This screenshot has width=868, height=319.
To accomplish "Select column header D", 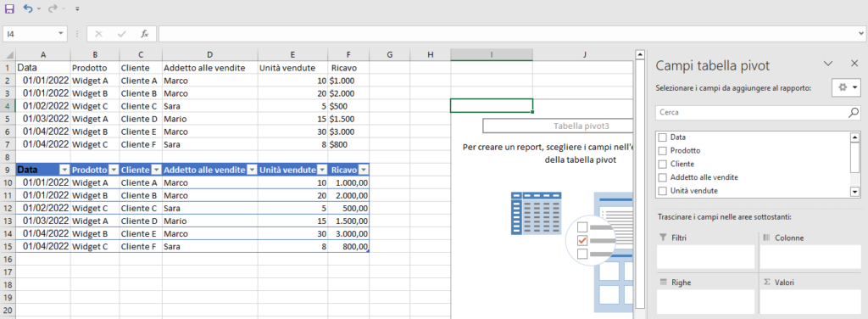I will coord(209,54).
